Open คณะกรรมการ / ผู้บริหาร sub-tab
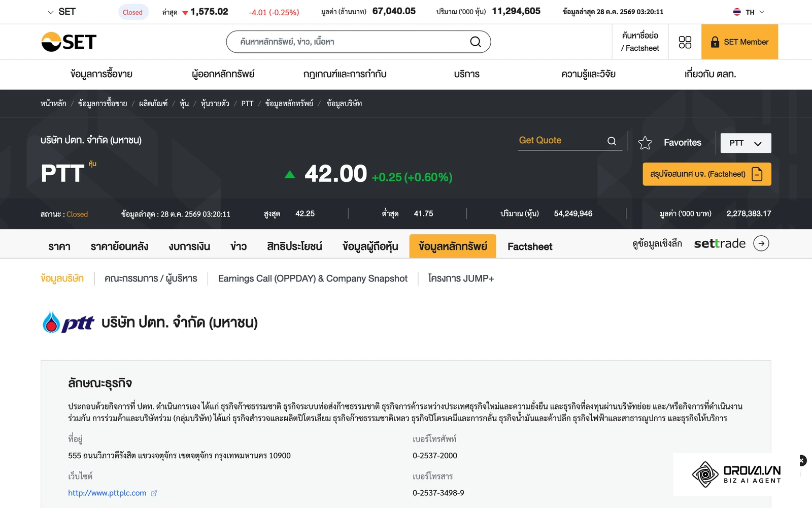812x508 pixels. [x=151, y=278]
